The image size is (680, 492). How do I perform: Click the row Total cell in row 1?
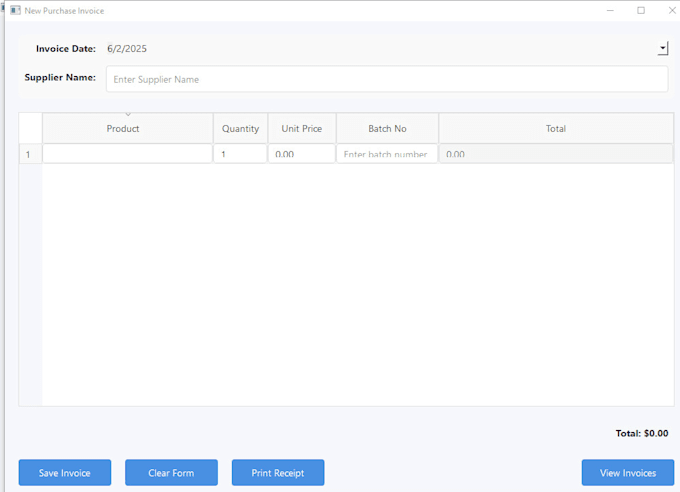click(x=556, y=154)
